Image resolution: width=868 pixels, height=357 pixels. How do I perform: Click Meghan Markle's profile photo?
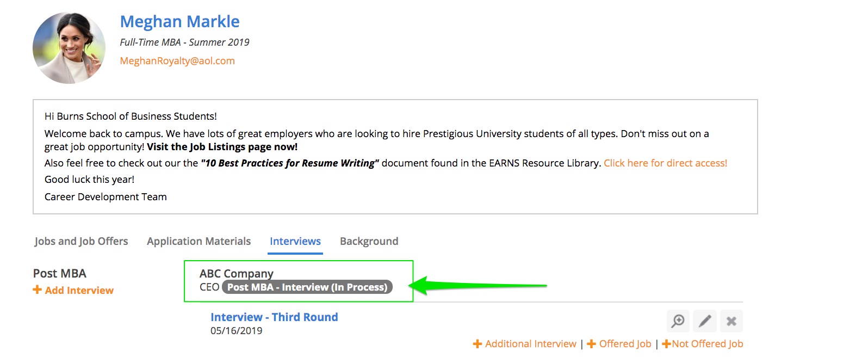coord(69,48)
